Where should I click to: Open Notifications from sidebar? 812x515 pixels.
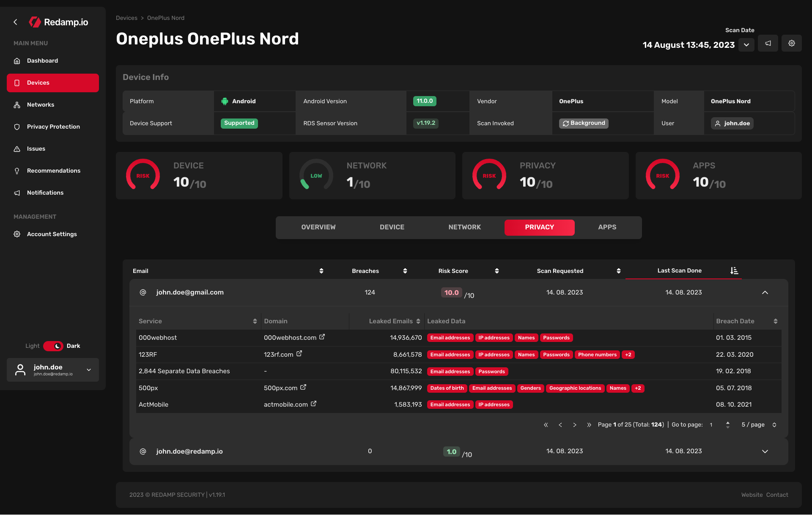tap(53, 193)
